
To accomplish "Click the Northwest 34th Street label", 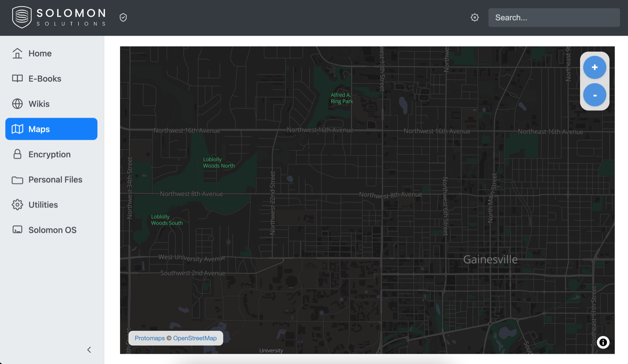I will [130, 187].
